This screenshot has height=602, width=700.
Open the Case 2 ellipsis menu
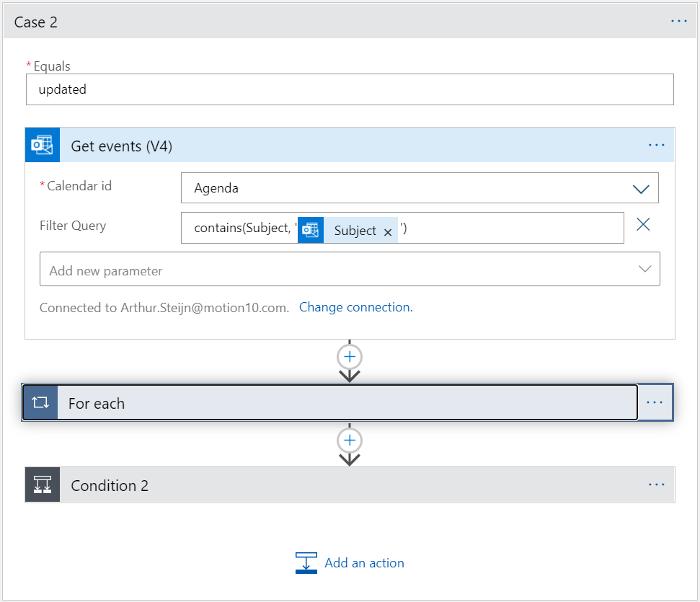[679, 22]
